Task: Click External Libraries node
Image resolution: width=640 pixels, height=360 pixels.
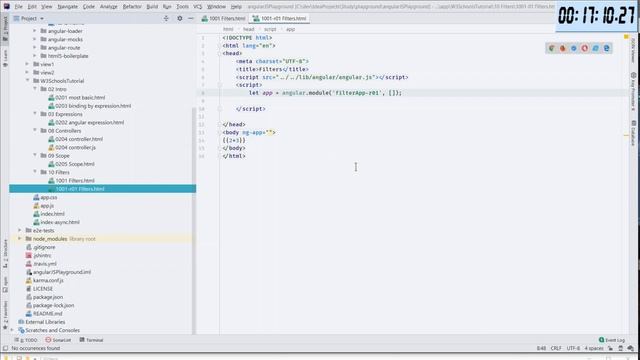Action: click(41, 322)
